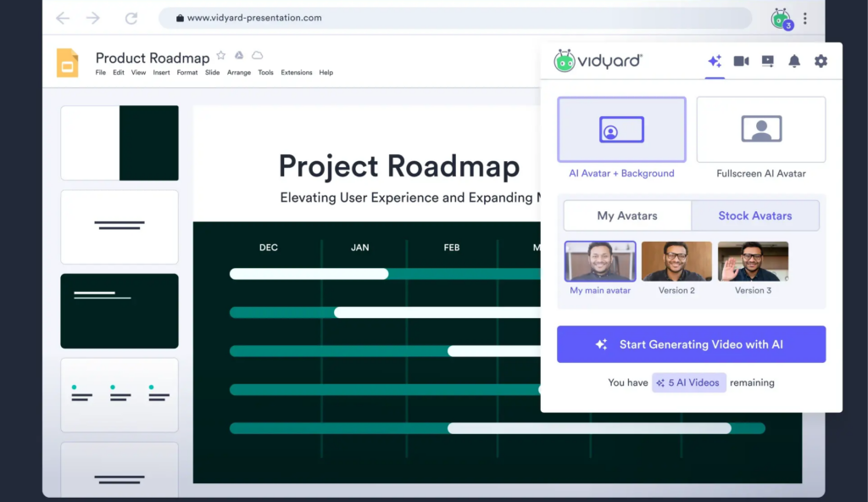The height and width of the screenshot is (502, 868).
Task: Click the Product Roadmap document title
Action: coord(153,58)
